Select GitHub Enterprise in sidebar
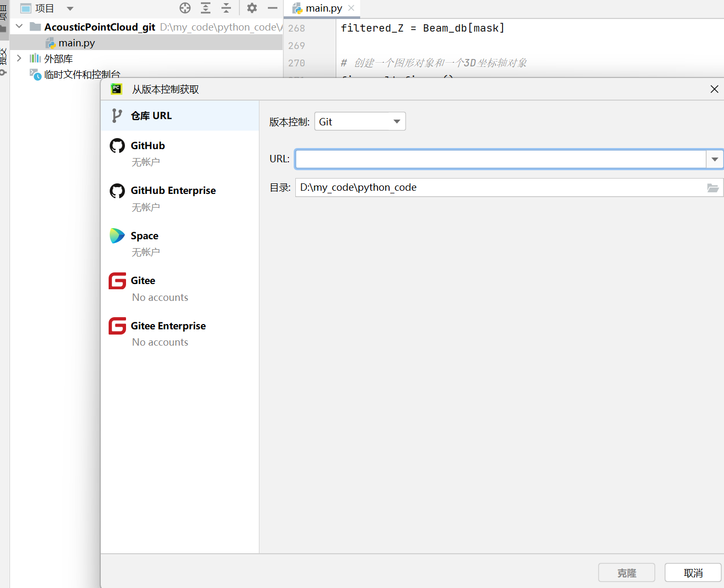Screen dimensions: 724x588 pyautogui.click(x=180, y=198)
